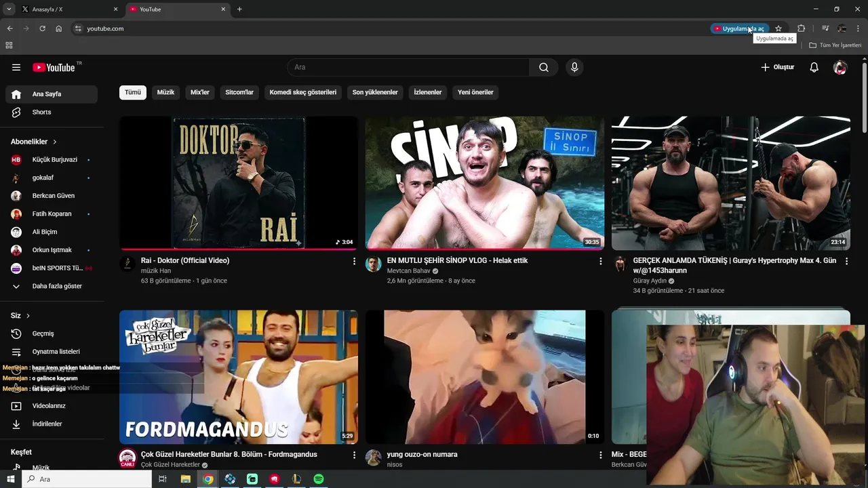The width and height of the screenshot is (868, 488).
Task: Go to Ana Sayfa in sidebar
Action: pos(52,94)
